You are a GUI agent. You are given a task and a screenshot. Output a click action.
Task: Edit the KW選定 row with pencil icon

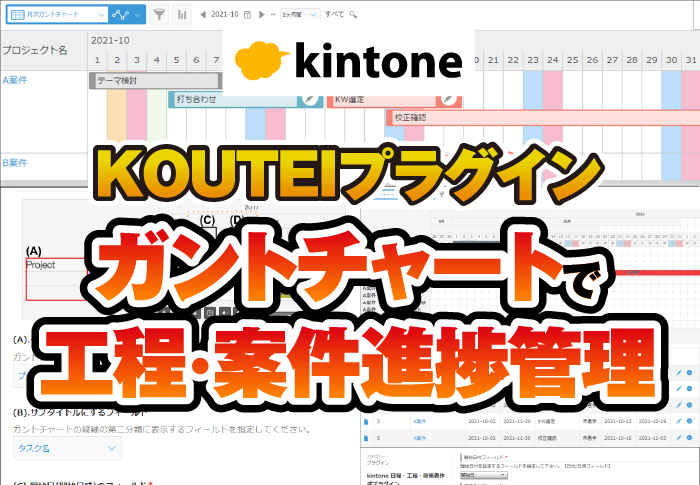pyautogui.click(x=679, y=421)
